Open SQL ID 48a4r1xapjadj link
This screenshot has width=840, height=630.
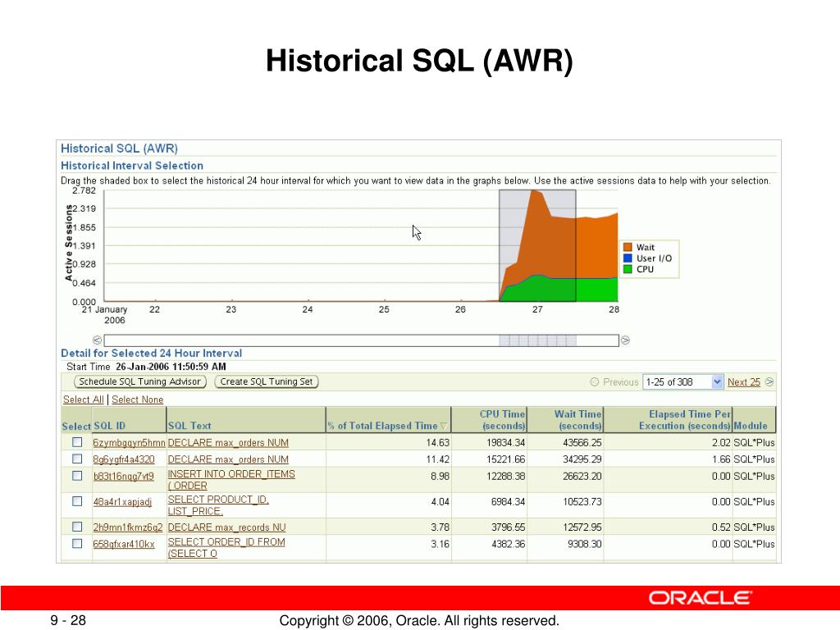click(122, 502)
